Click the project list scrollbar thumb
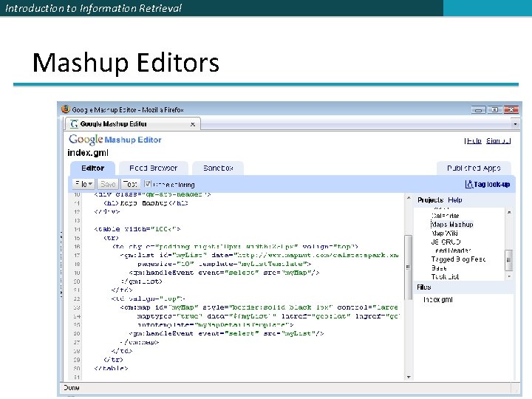The height and width of the screenshot is (399, 532). tap(508, 260)
